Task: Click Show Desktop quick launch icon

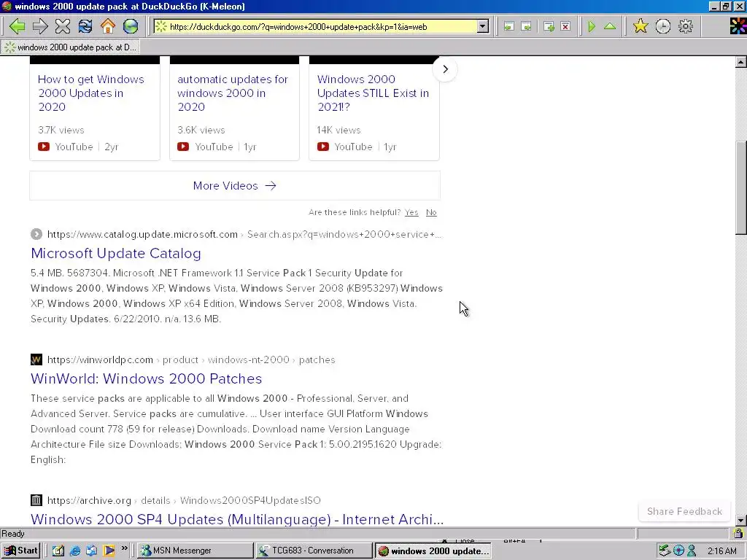Action: 58,551
